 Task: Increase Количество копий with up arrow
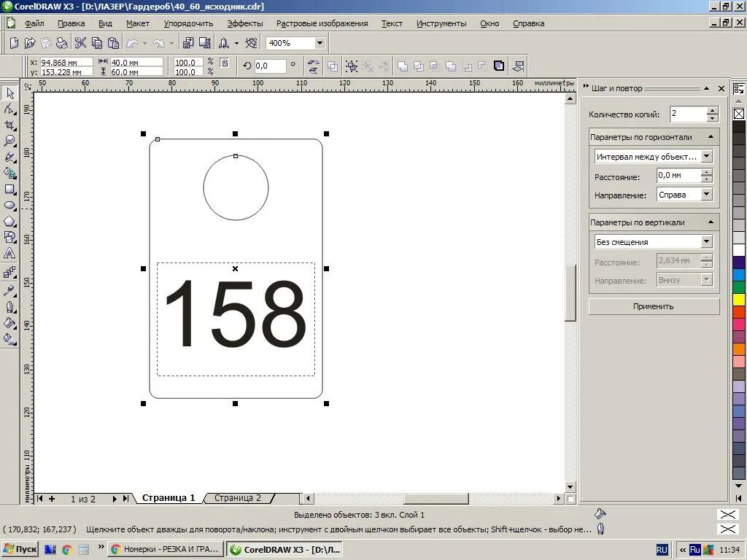[712, 111]
